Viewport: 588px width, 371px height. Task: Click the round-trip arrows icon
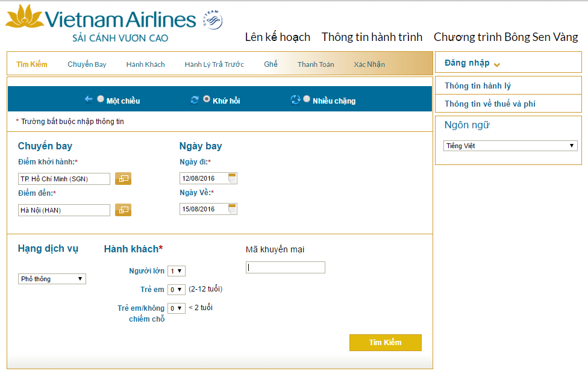[195, 100]
